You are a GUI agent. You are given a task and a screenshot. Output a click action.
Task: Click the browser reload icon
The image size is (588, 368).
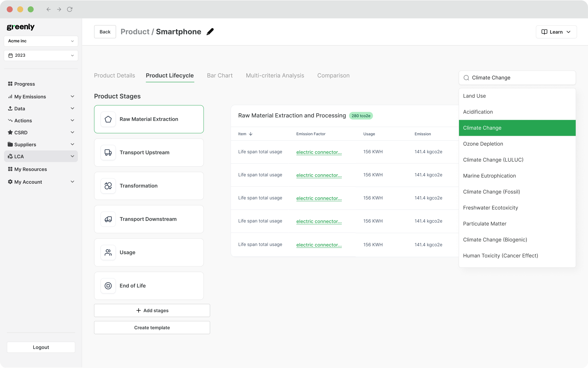point(70,9)
